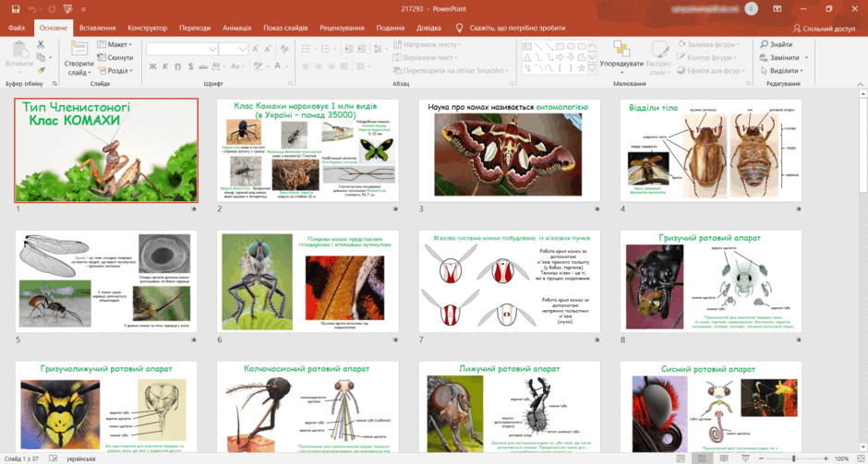Toggle bold Ж formatting
This screenshot has height=464, width=868.
(x=152, y=65)
